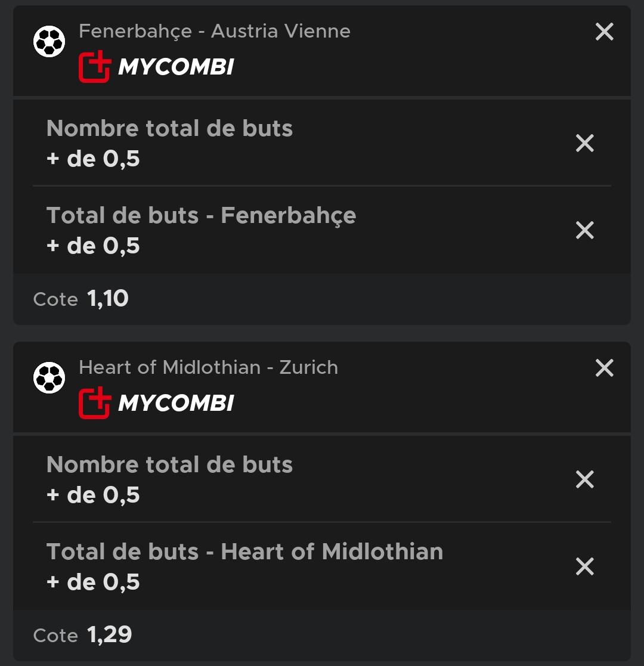Remove the Fenerbahçe - Austria Vienne bet
644x666 pixels.
[x=604, y=32]
